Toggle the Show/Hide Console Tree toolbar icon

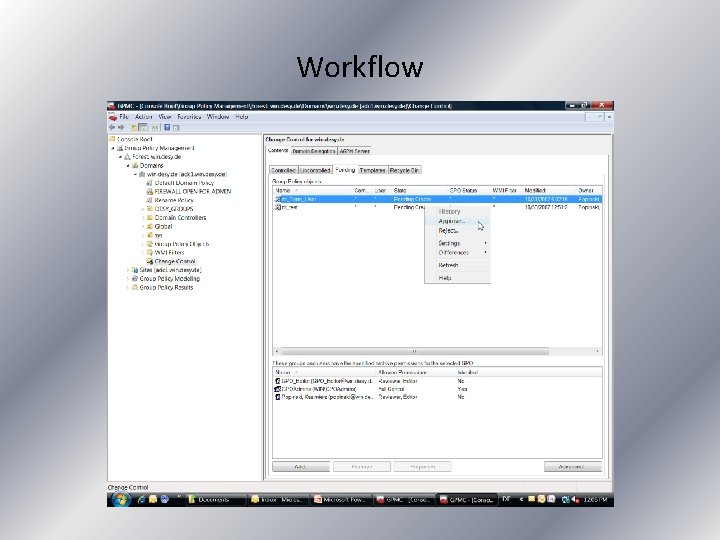[x=143, y=128]
